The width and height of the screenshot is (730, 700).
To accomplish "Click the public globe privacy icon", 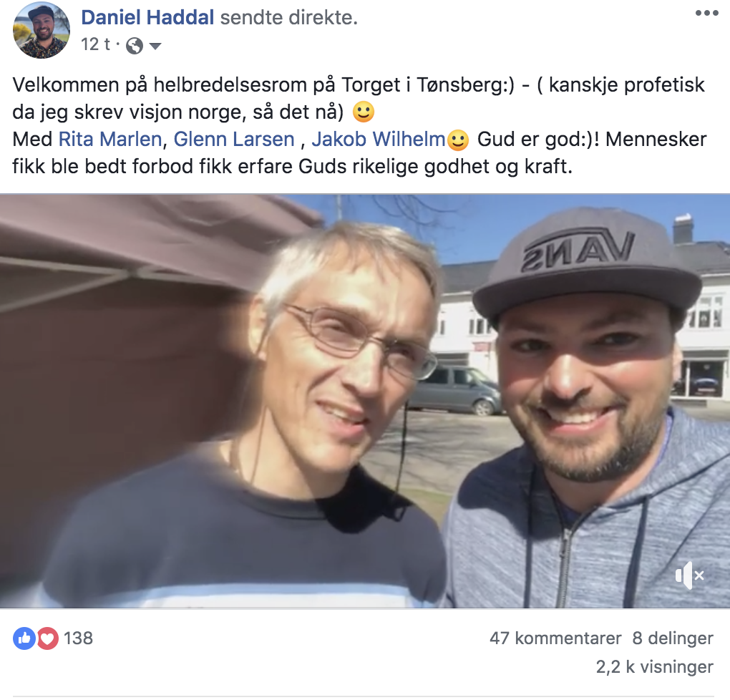I will [x=134, y=46].
